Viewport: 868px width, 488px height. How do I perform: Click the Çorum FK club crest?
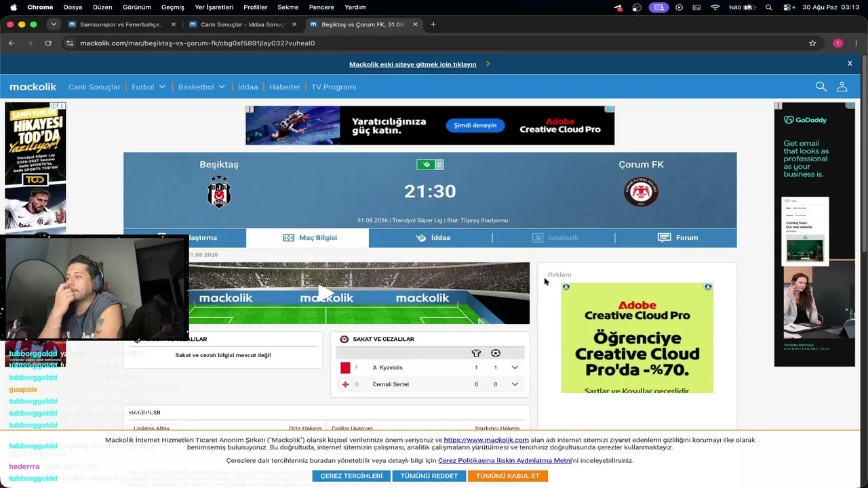[641, 192]
